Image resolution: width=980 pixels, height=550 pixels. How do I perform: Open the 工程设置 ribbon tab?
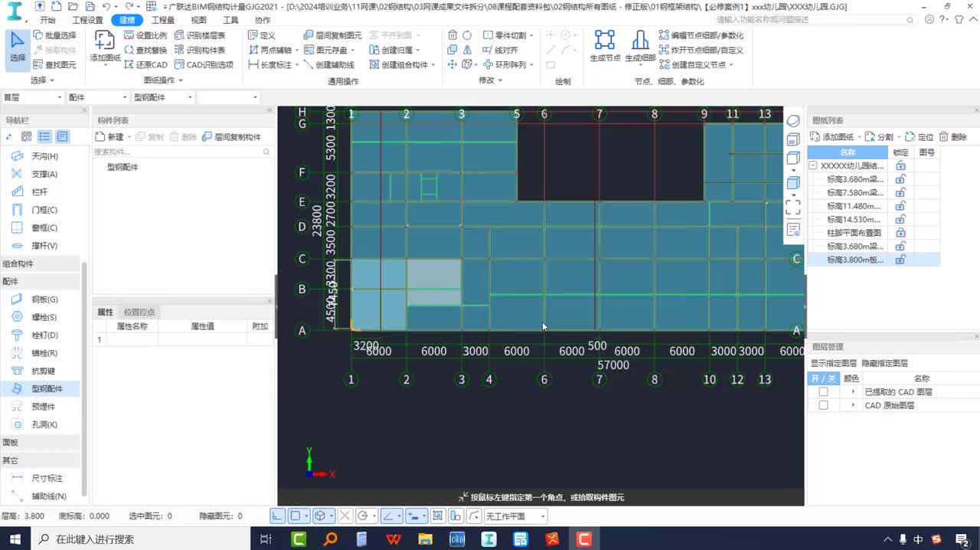click(x=87, y=21)
